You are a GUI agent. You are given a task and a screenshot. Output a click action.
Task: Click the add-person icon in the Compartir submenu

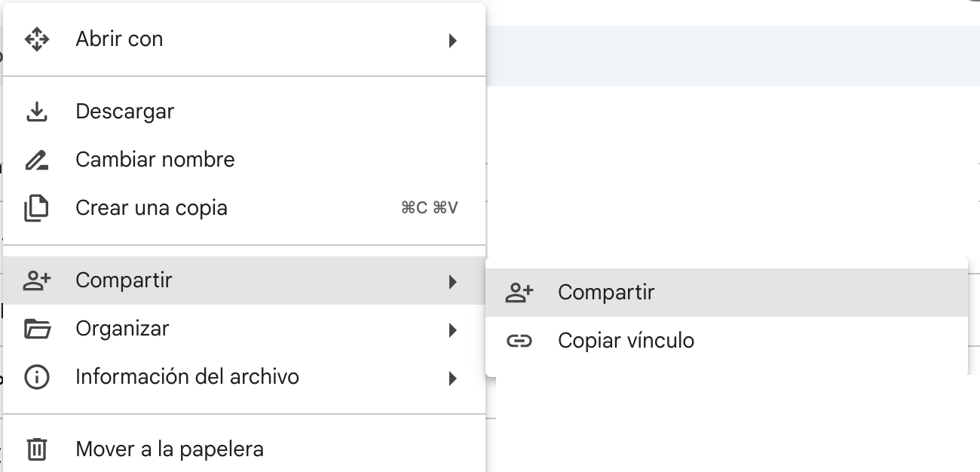pos(519,293)
